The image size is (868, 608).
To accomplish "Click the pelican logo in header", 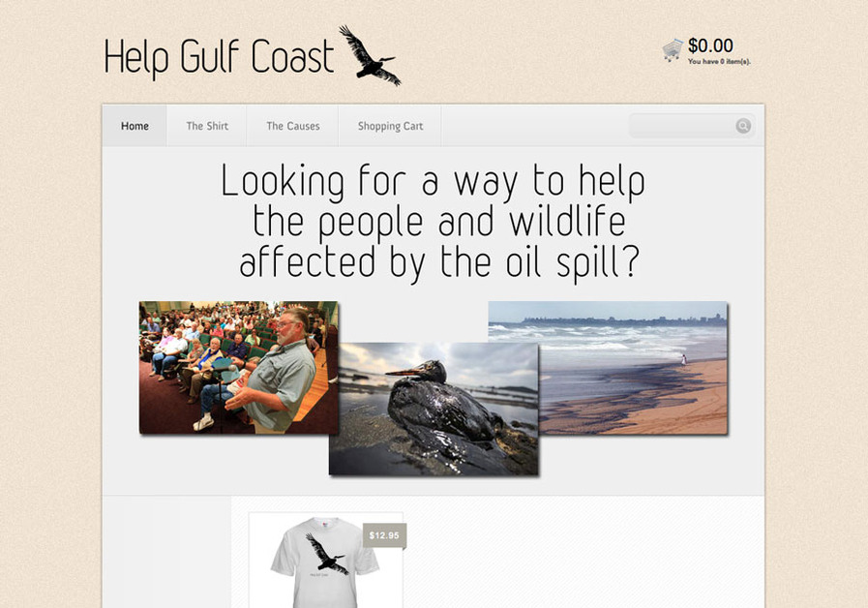I will tap(370, 55).
